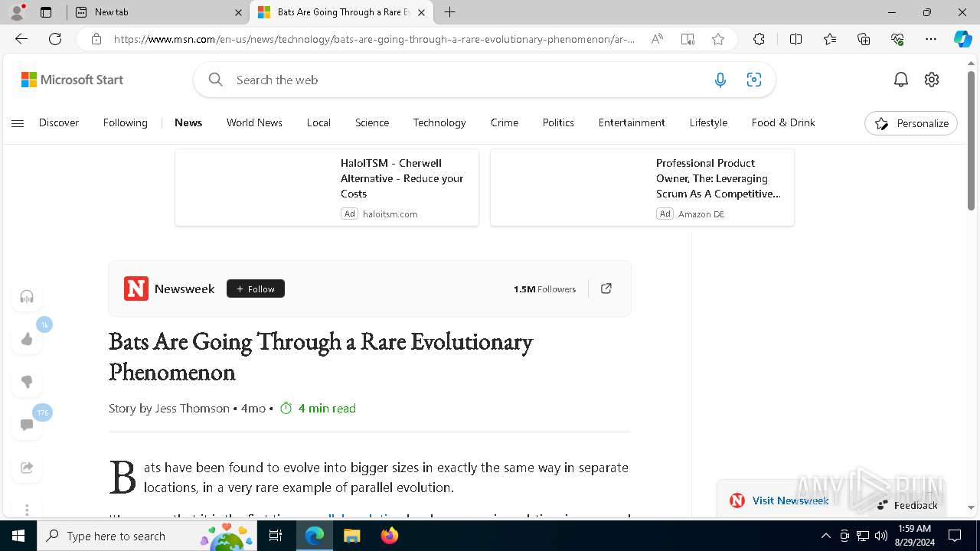Viewport: 980px width, 551px height.
Task: Open MSN page settings gear
Action: [x=932, y=80]
